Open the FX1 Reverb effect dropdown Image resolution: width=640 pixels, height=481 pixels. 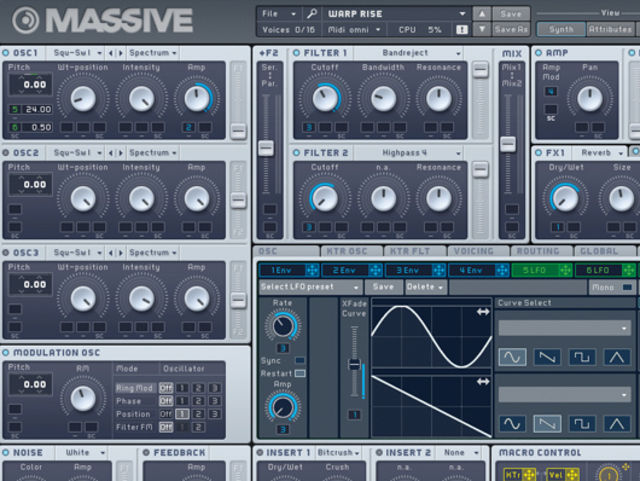coord(602,153)
